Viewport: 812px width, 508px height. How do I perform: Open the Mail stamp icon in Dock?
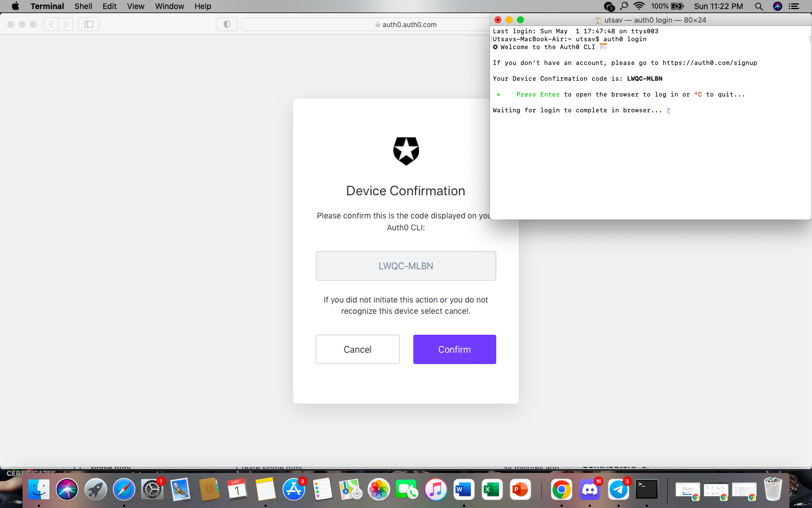pyautogui.click(x=180, y=489)
